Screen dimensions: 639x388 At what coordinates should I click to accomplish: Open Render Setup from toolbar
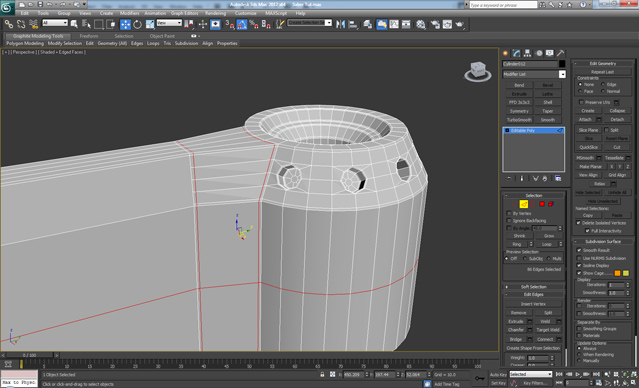click(435, 24)
